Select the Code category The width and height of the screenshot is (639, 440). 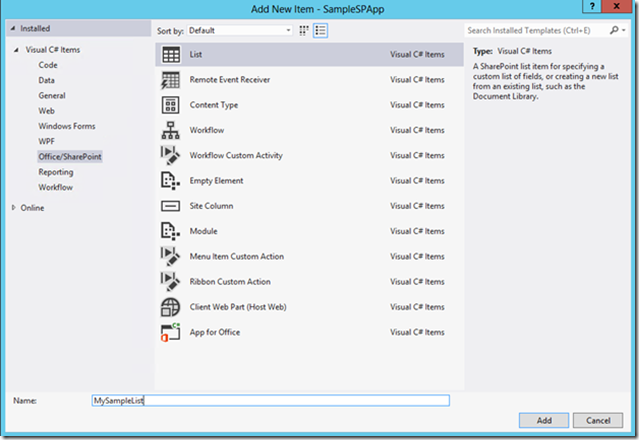tap(48, 65)
